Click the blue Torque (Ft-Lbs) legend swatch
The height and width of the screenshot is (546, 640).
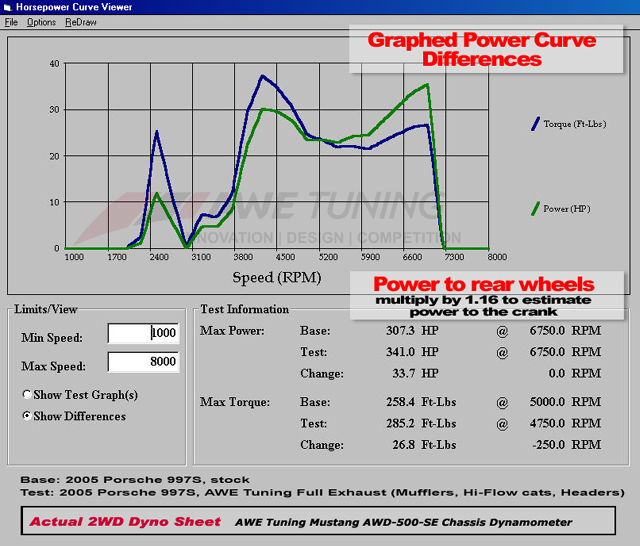point(535,124)
